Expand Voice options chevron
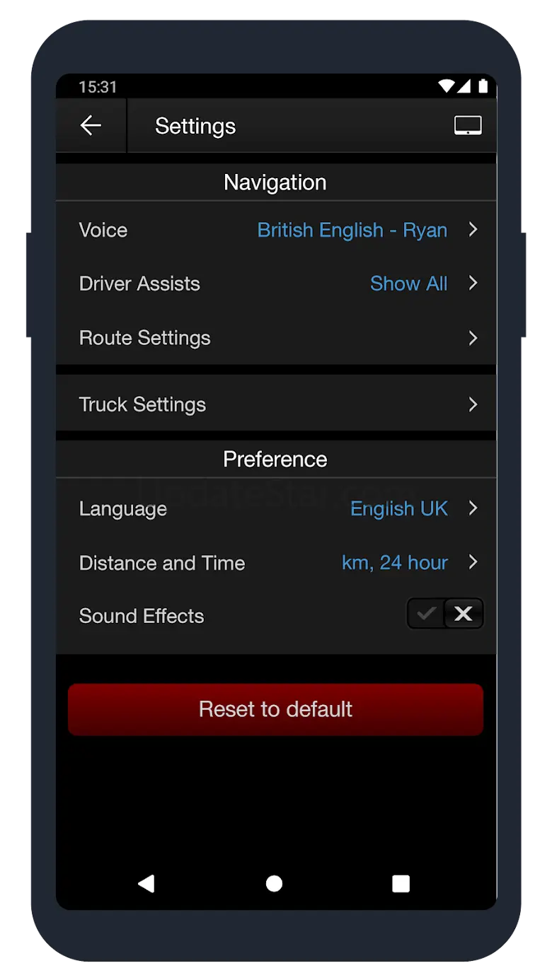Viewport: 552px width, 980px height. point(473,230)
